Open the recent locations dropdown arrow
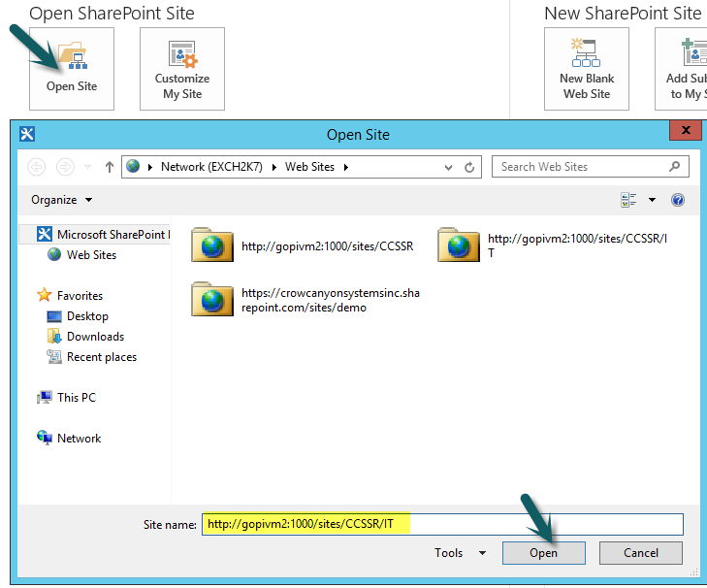Viewport: 707px width, 588px height. pyautogui.click(x=88, y=167)
